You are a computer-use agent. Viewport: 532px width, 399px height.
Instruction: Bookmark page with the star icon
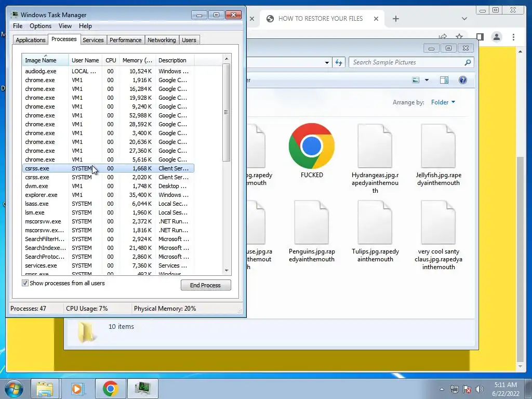point(459,37)
